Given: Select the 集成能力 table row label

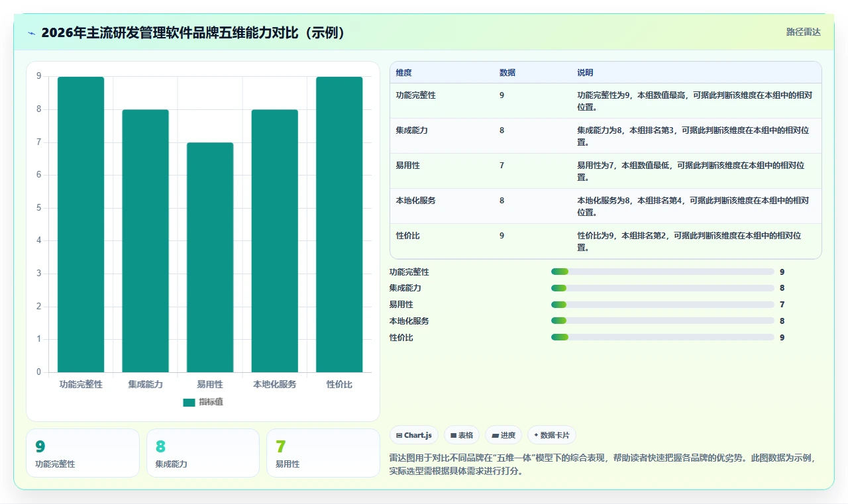Looking at the screenshot, I should 412,130.
